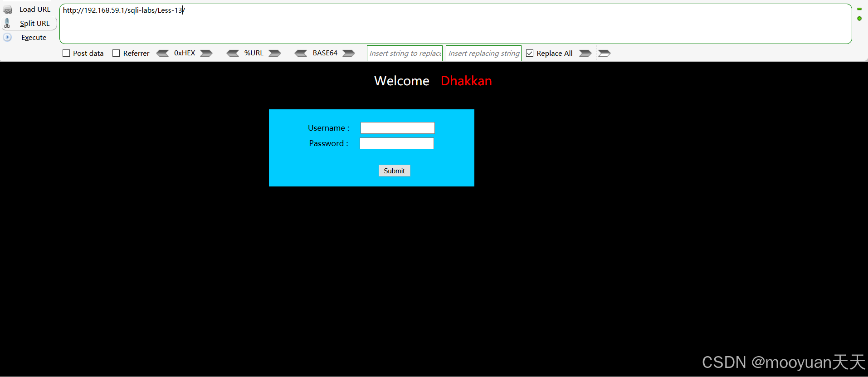The width and height of the screenshot is (868, 377).
Task: Click the BASE64 encode right arrow
Action: point(349,53)
